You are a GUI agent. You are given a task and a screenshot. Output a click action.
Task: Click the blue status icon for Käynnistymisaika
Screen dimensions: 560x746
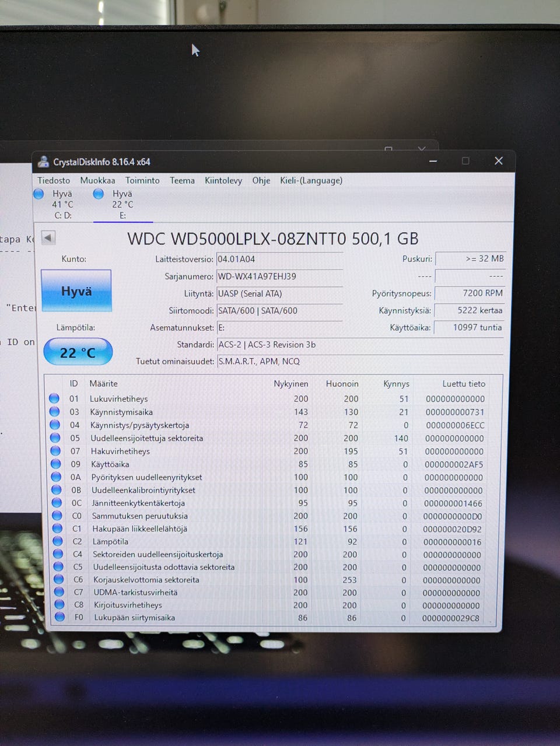point(55,411)
